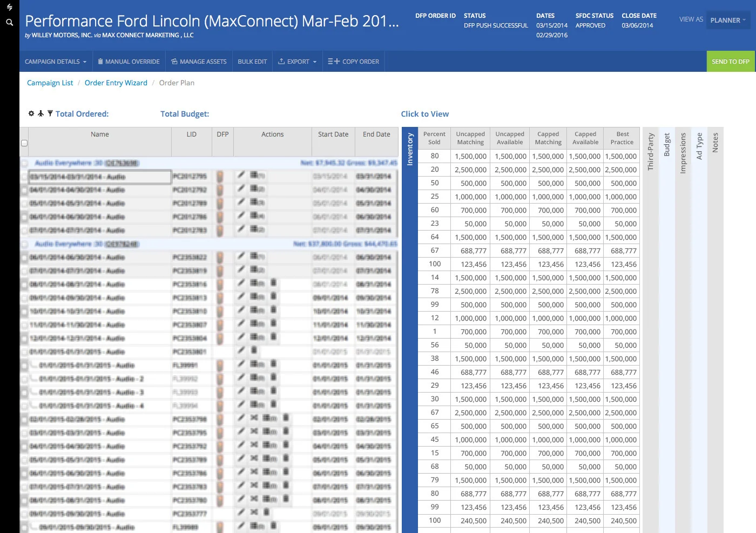Click the gear settings icon beside Total Ordered
This screenshot has height=533, width=756.
tap(31, 113)
